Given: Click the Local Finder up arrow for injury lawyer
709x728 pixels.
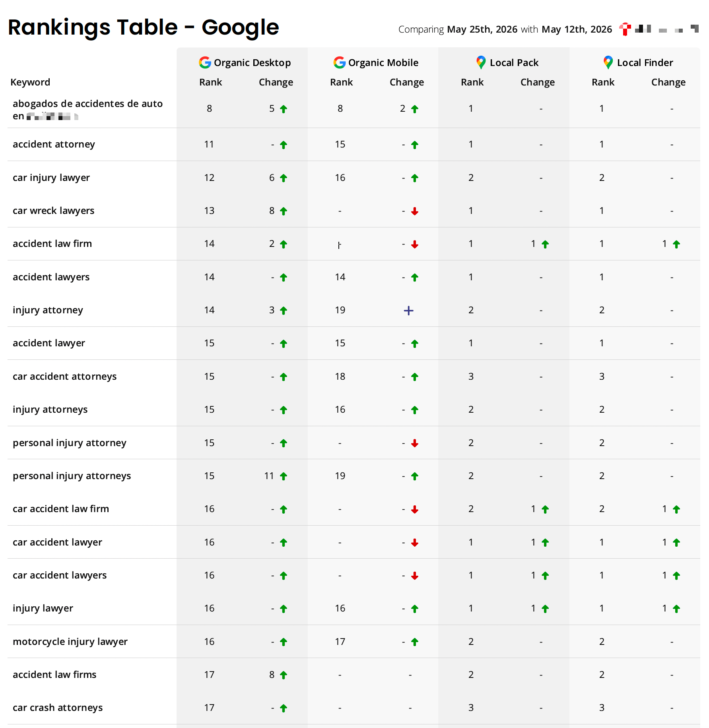Looking at the screenshot, I should pyautogui.click(x=676, y=609).
